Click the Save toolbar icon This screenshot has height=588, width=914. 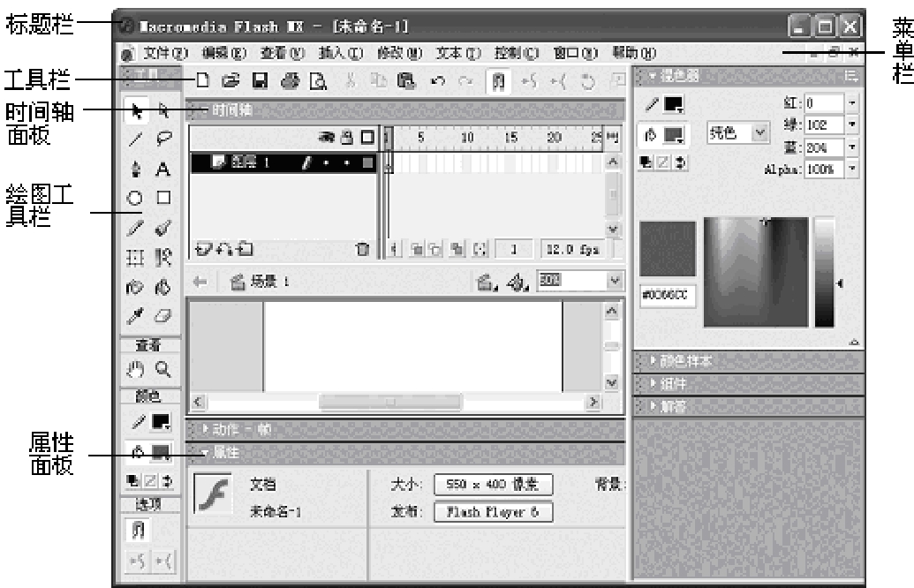[260, 80]
